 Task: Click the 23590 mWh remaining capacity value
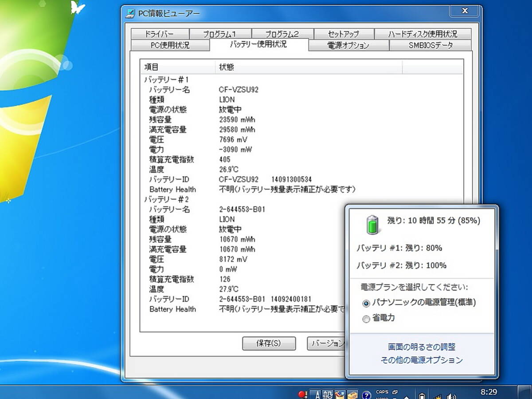tap(237, 120)
